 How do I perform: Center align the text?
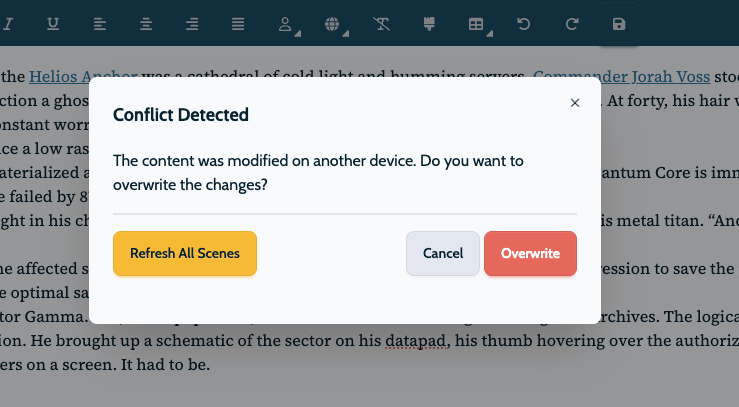point(146,23)
